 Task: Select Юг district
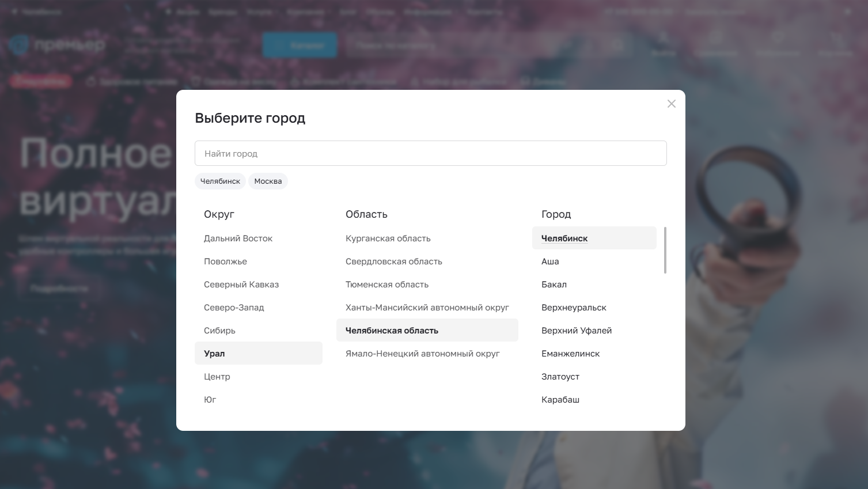coord(210,400)
